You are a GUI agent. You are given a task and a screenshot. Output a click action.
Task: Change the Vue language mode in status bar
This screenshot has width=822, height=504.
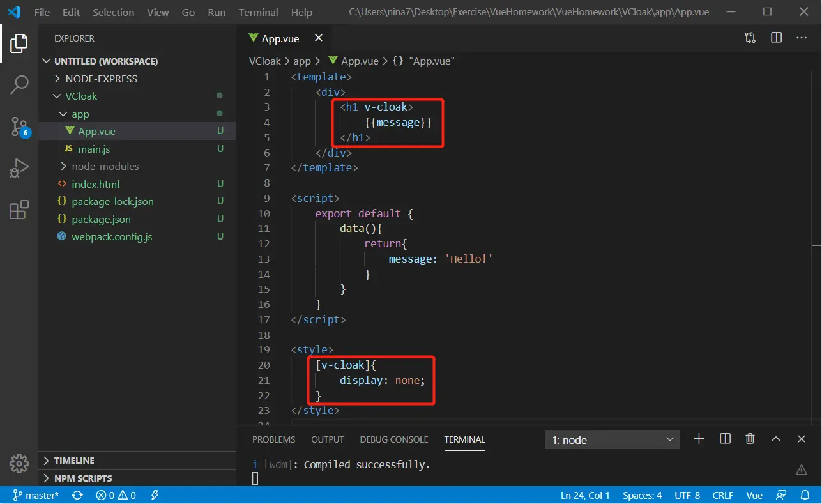754,495
